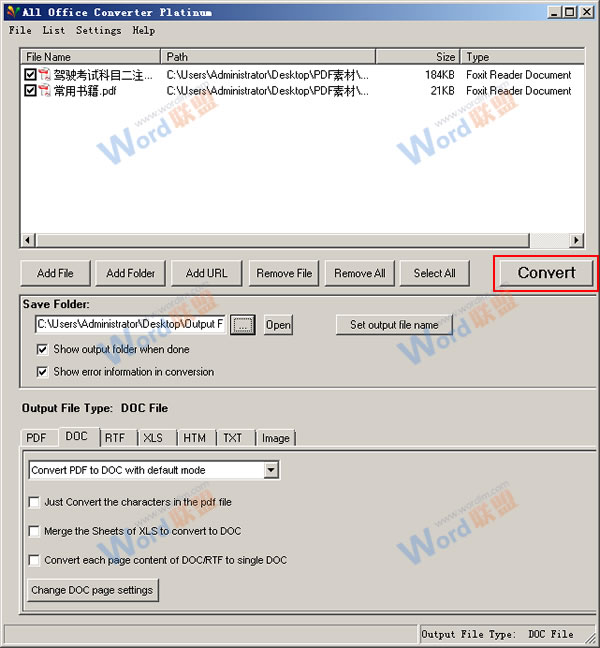The height and width of the screenshot is (648, 600).
Task: Open the List menu
Action: pyautogui.click(x=54, y=31)
